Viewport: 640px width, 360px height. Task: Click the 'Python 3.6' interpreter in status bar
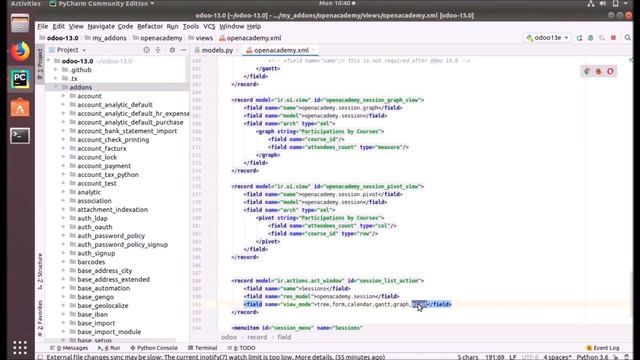592,357
